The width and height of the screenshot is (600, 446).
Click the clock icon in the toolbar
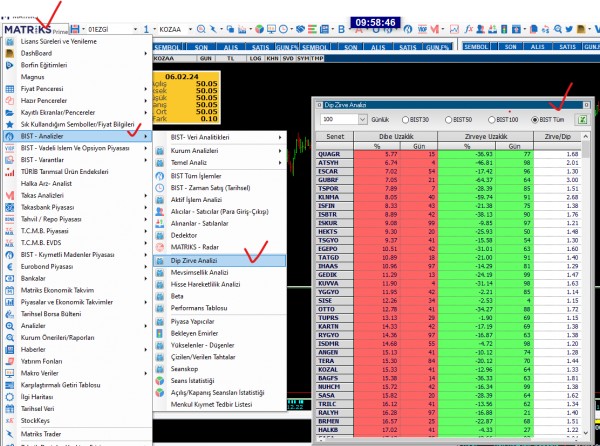pos(283,29)
